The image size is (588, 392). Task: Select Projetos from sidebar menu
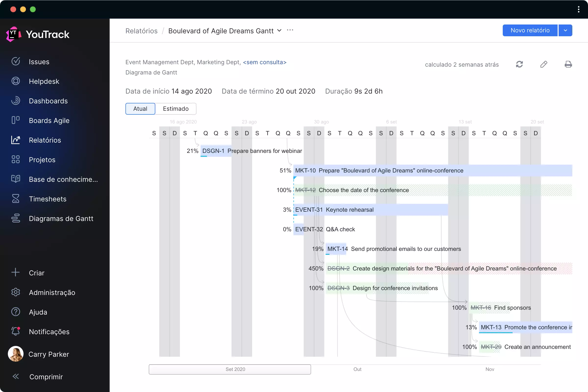point(42,159)
